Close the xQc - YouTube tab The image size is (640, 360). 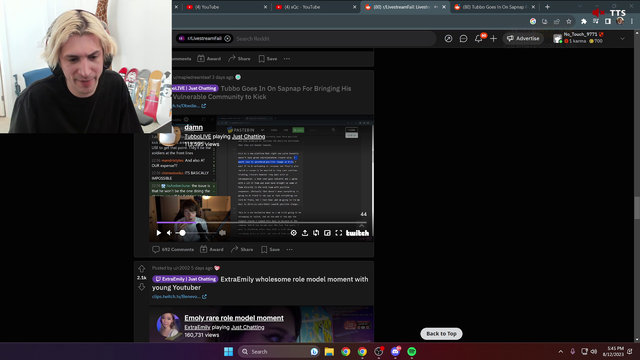[354, 7]
